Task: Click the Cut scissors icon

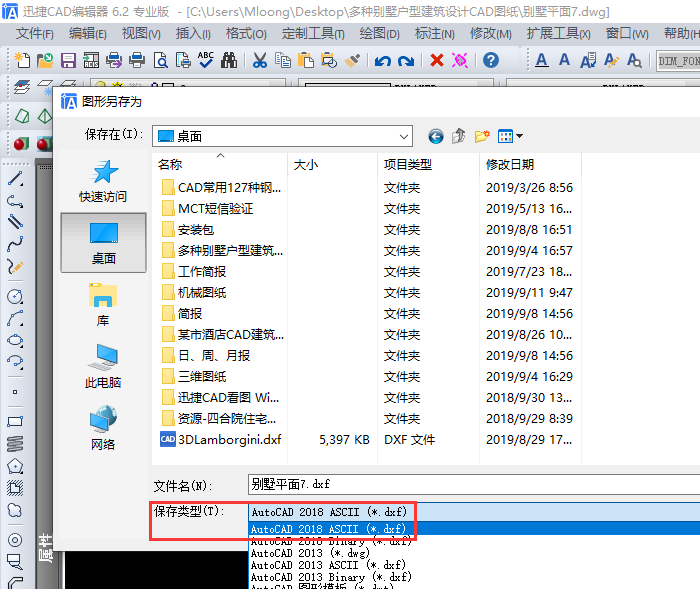Action: pyautogui.click(x=259, y=60)
